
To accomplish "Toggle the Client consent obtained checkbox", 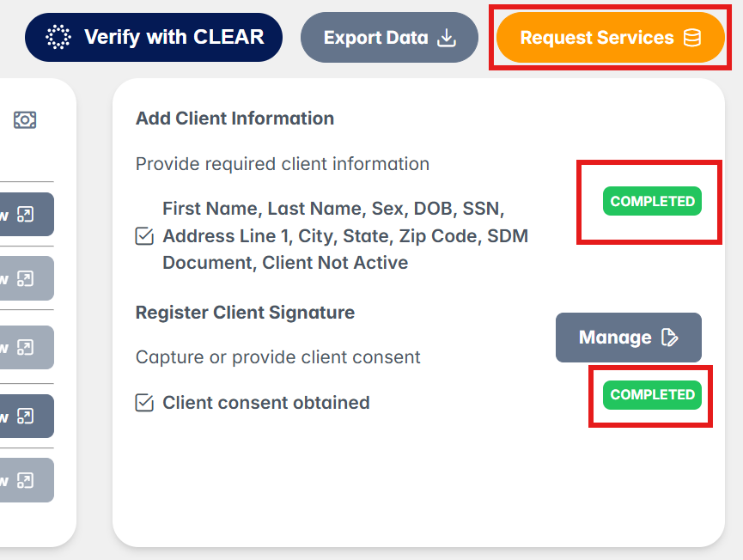I will [x=144, y=403].
